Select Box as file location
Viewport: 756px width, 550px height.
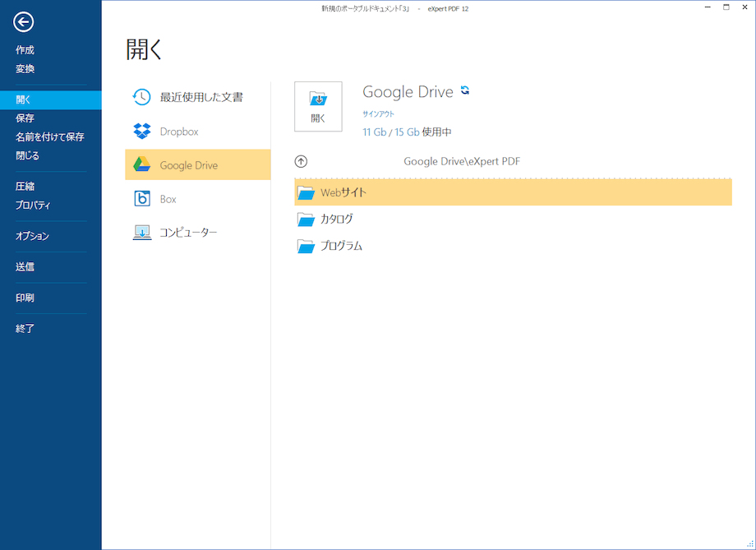[198, 198]
